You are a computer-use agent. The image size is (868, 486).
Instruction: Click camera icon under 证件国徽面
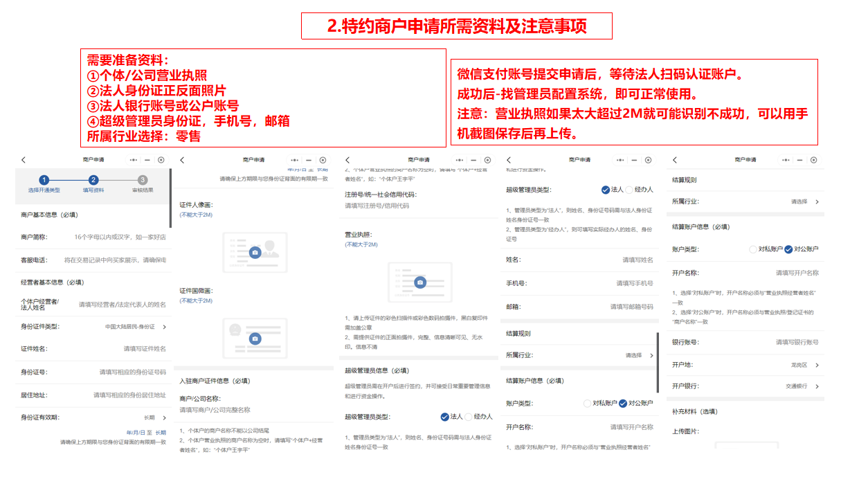(255, 339)
